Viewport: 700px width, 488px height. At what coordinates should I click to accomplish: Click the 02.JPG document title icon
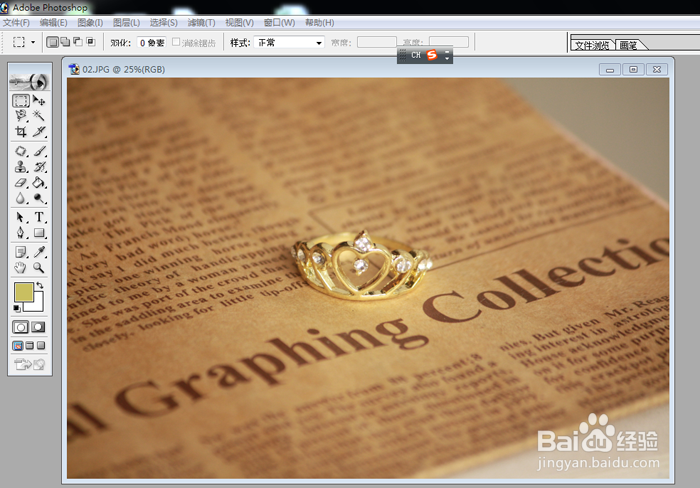74,69
